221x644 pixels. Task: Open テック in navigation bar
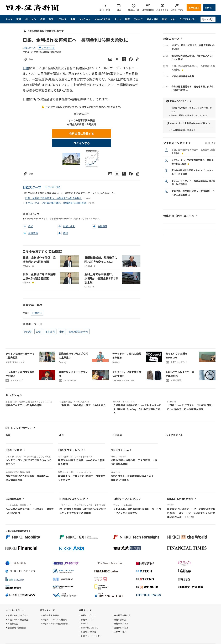pyautogui.click(x=118, y=19)
